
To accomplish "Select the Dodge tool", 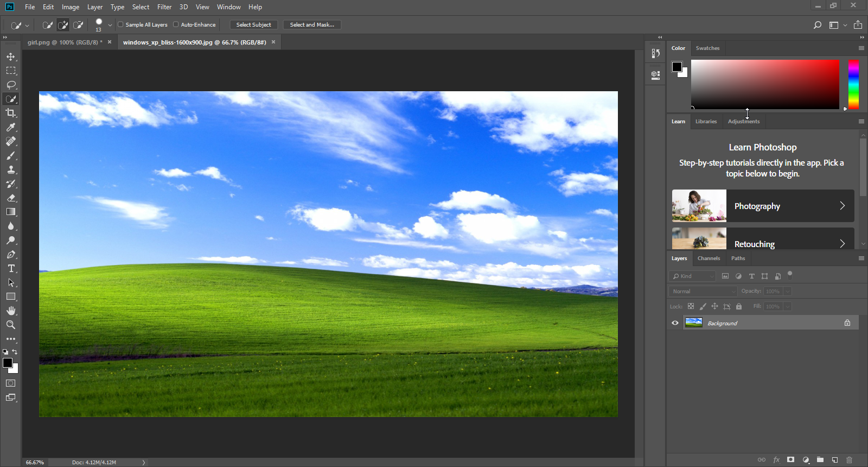I will (x=11, y=240).
